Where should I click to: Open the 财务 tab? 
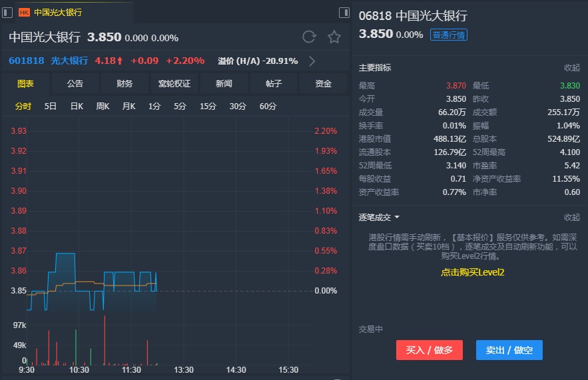tap(125, 84)
